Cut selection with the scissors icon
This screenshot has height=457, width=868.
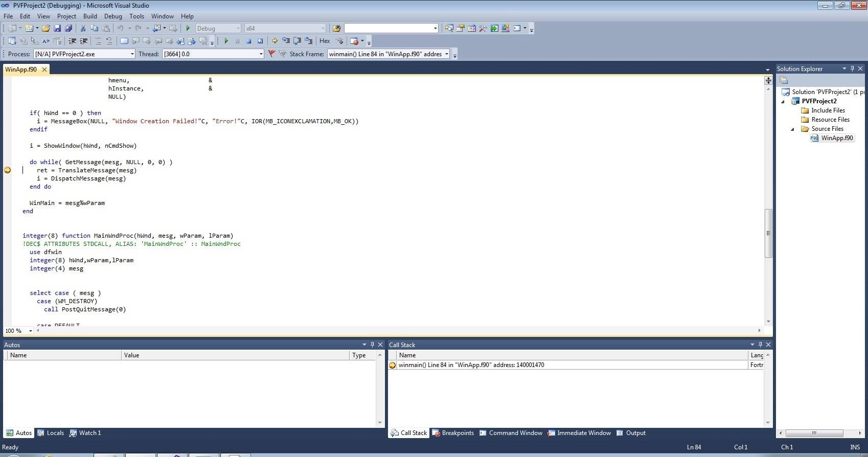click(83, 29)
